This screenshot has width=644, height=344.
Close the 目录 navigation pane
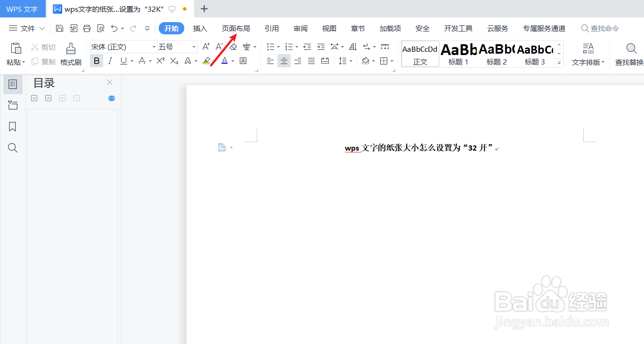coord(110,82)
